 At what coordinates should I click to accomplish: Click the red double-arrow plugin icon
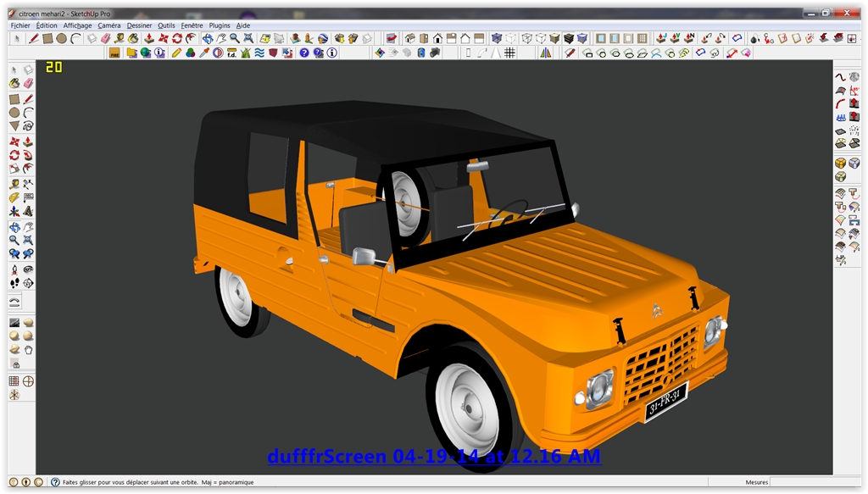pos(732,53)
